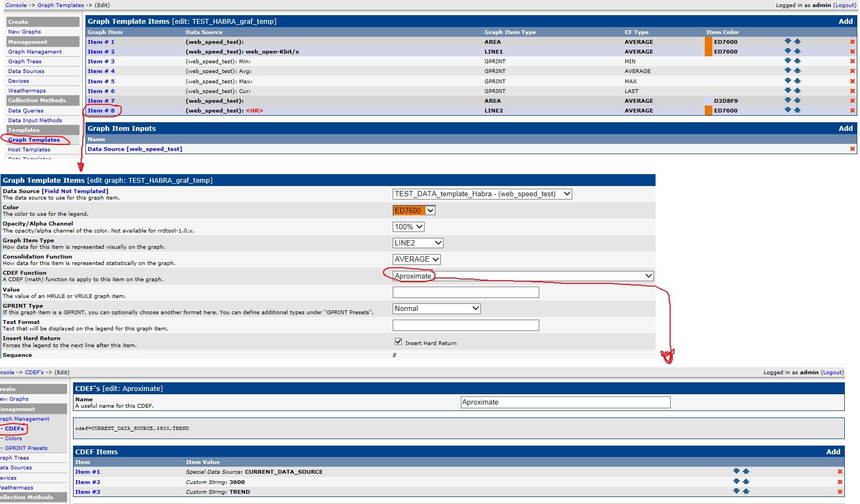Open Colors in lower sidebar
Image resolution: width=860 pixels, height=504 pixels.
[13, 438]
